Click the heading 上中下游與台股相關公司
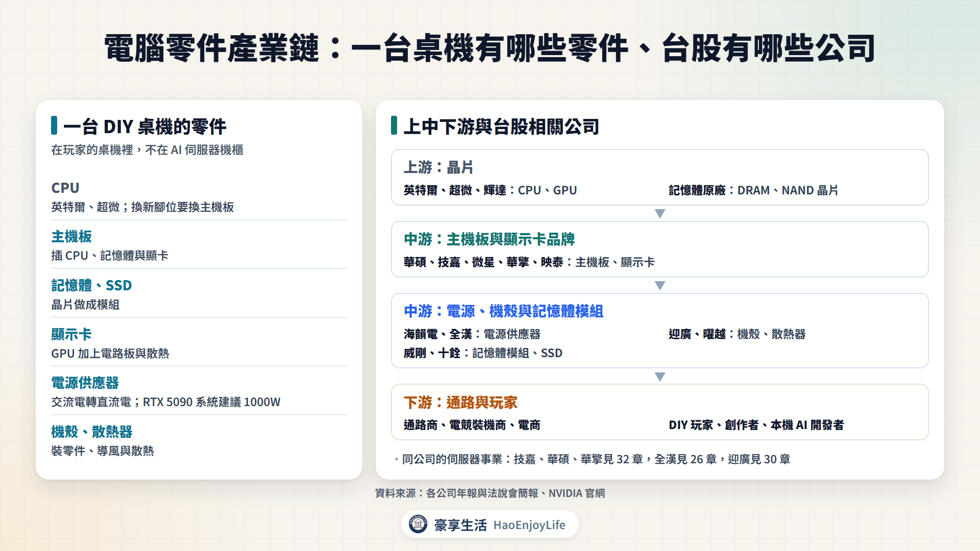The height and width of the screenshot is (551, 980). pos(501,127)
